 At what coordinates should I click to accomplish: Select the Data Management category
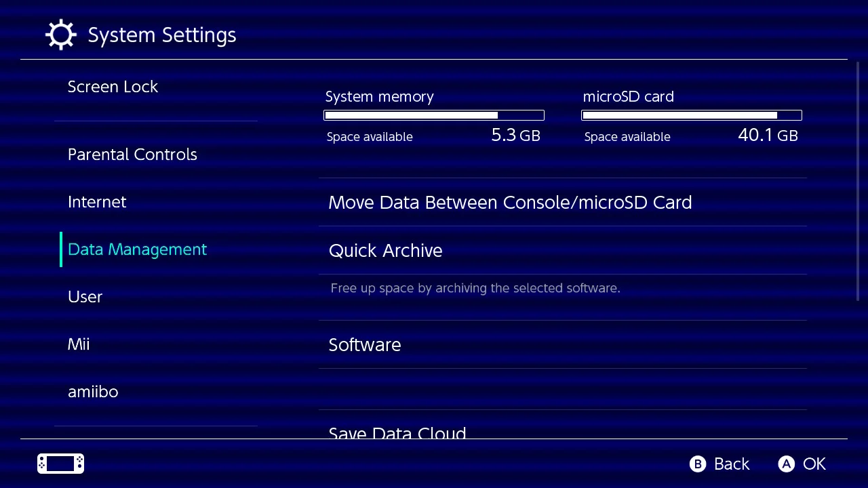pos(137,249)
